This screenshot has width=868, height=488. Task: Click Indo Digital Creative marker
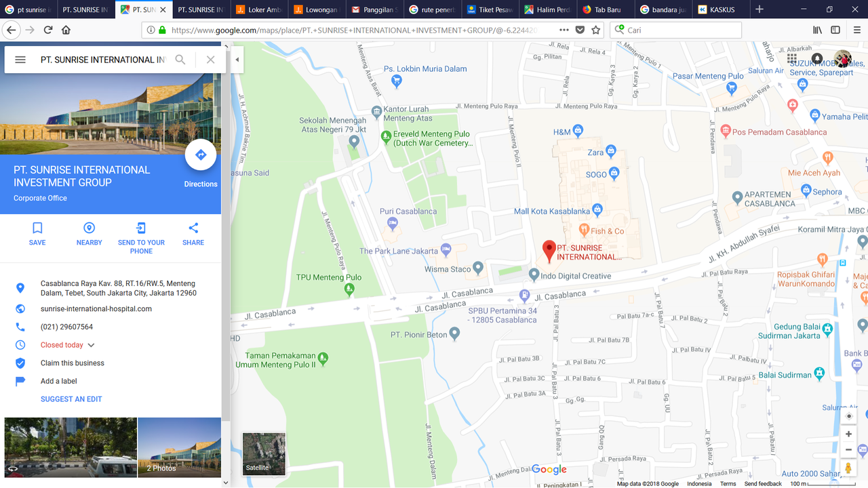point(534,275)
